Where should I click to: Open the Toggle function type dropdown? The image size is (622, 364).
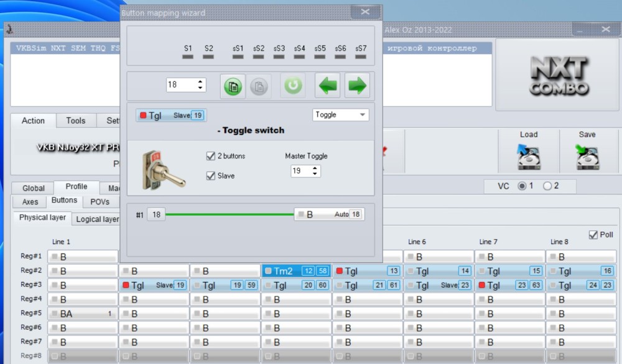[x=340, y=115]
